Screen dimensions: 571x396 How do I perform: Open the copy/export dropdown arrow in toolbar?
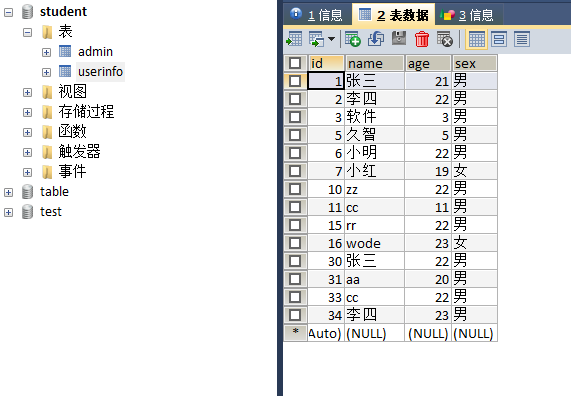click(331, 39)
